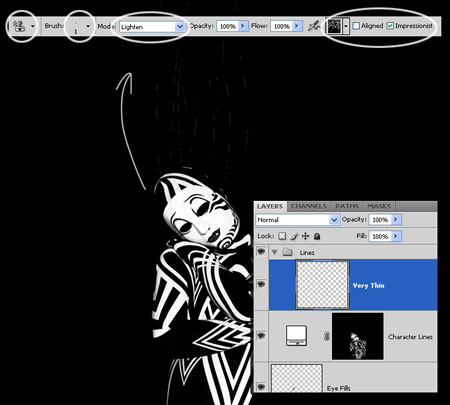Click the Flow value field

[282, 26]
